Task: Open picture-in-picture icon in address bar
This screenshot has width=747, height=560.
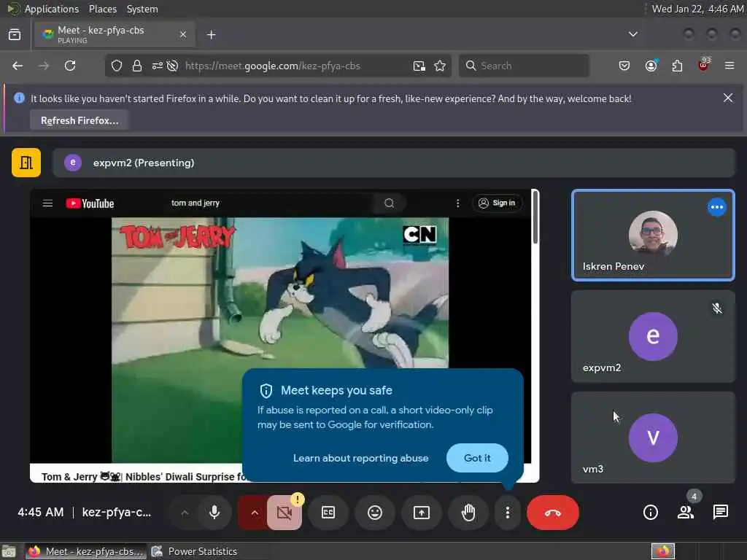Action: pyautogui.click(x=419, y=66)
